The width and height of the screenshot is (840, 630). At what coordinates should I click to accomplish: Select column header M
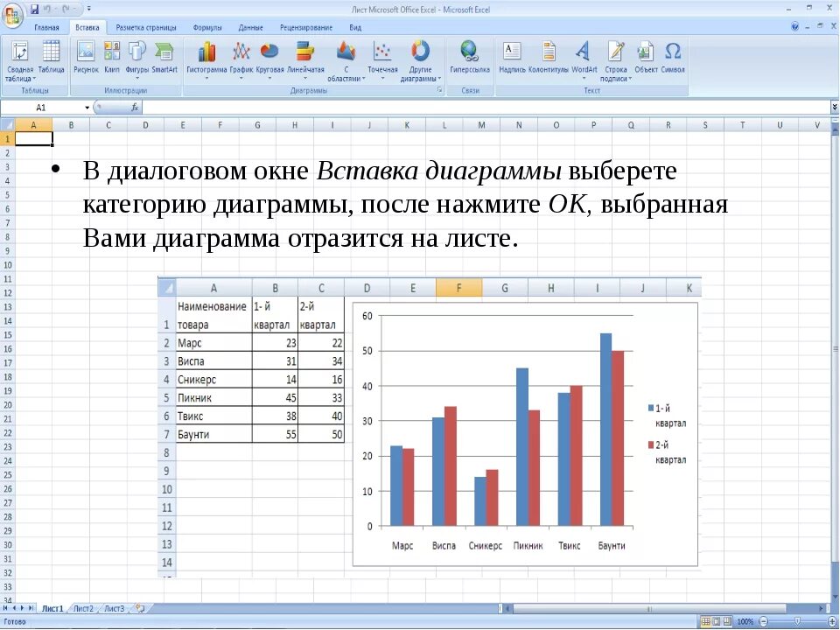point(481,125)
